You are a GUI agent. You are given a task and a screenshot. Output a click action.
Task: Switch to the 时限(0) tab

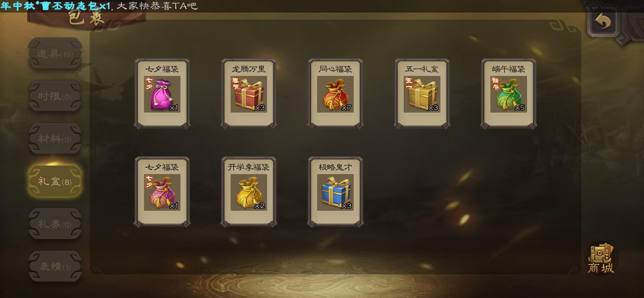[x=55, y=96]
